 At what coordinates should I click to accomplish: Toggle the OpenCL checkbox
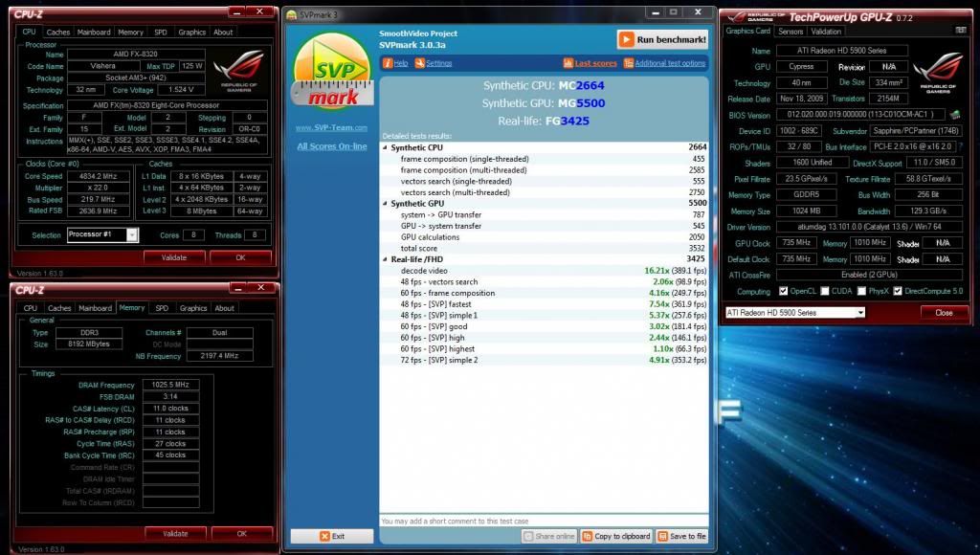tap(784, 291)
